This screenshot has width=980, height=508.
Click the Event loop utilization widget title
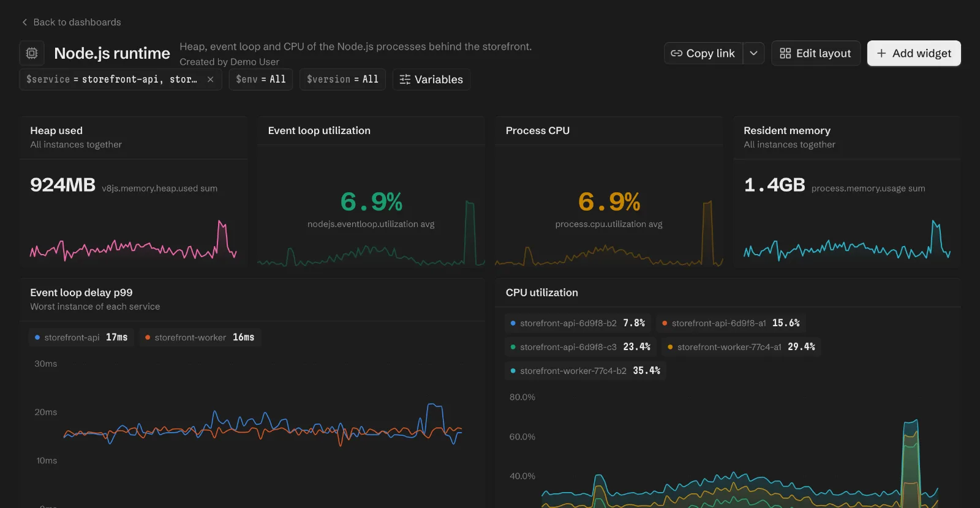point(319,130)
